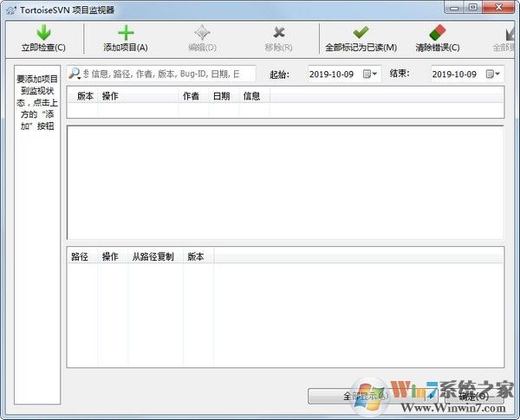Click the TortoiseSVN title bar icon

coord(11,10)
